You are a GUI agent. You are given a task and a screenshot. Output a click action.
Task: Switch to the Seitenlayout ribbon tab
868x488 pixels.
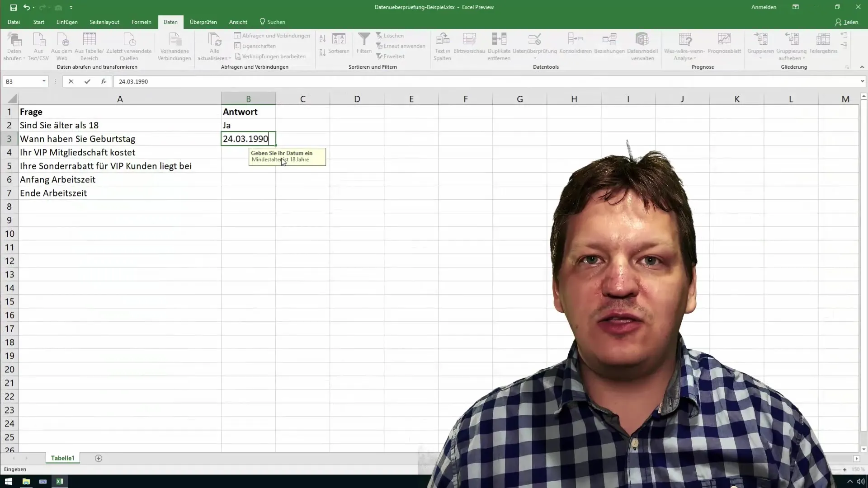(x=104, y=22)
